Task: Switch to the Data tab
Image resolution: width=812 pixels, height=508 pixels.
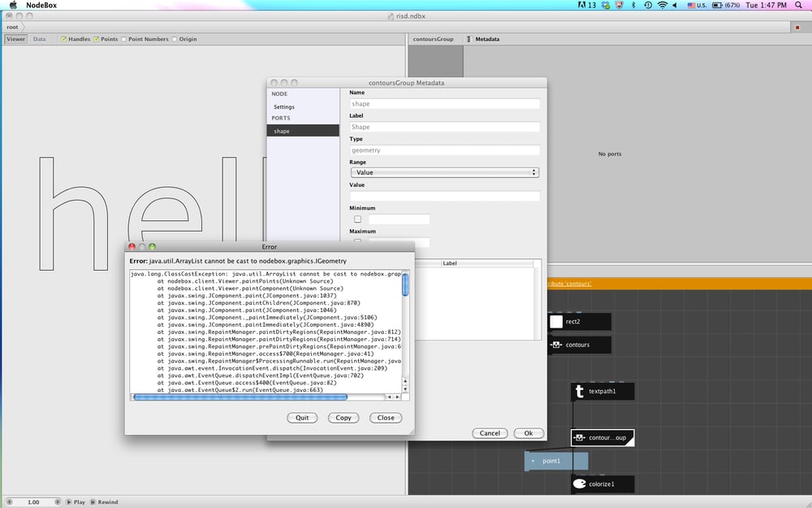Action: click(x=39, y=39)
